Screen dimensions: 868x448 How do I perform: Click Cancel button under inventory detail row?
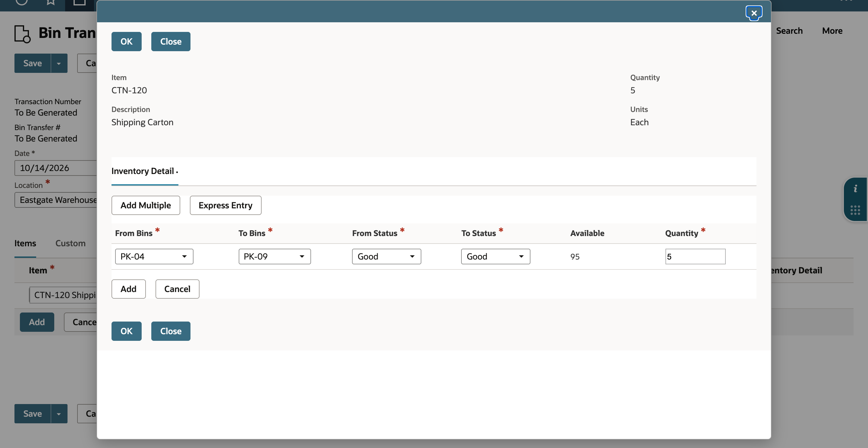pyautogui.click(x=177, y=289)
